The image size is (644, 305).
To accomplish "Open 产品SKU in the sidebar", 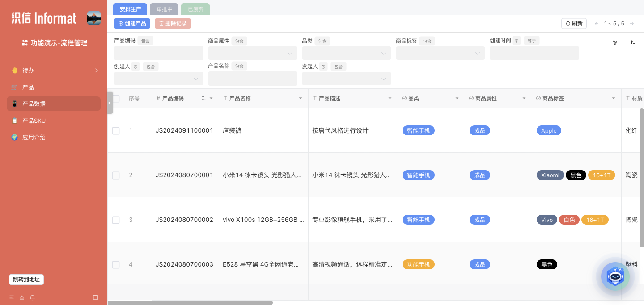I will coord(54,121).
